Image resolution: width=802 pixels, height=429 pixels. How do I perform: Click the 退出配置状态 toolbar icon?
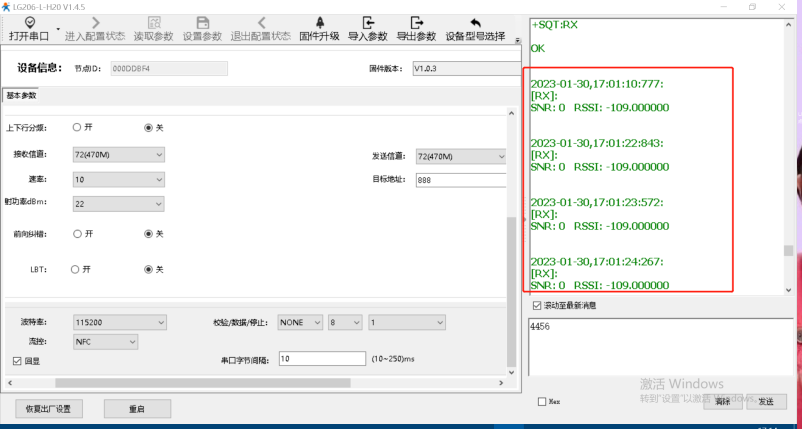click(x=261, y=22)
